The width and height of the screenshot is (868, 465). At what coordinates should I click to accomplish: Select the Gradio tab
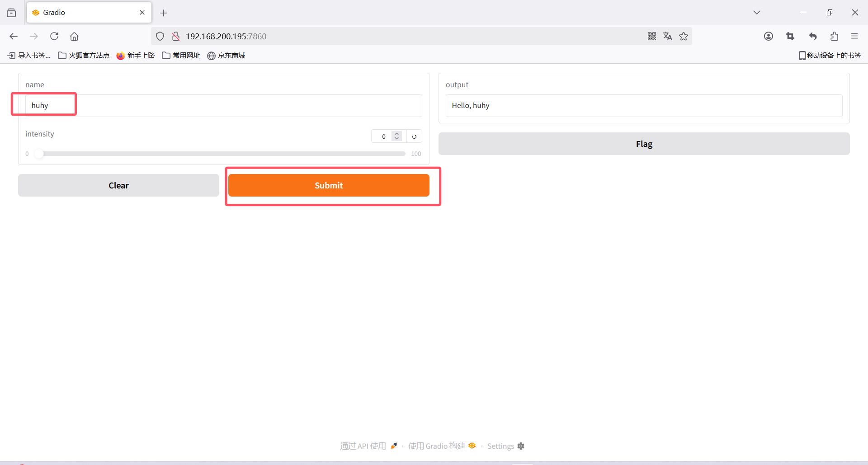[89, 12]
